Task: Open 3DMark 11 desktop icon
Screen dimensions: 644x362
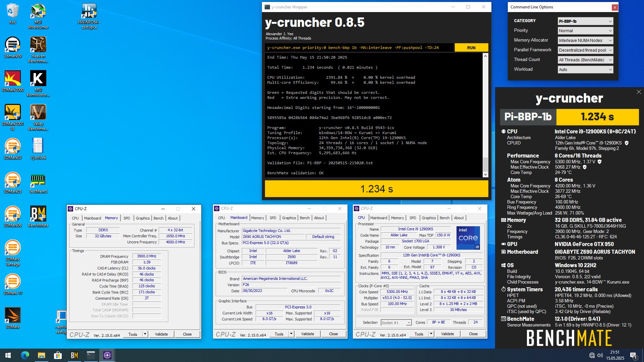Action: pyautogui.click(x=12, y=284)
